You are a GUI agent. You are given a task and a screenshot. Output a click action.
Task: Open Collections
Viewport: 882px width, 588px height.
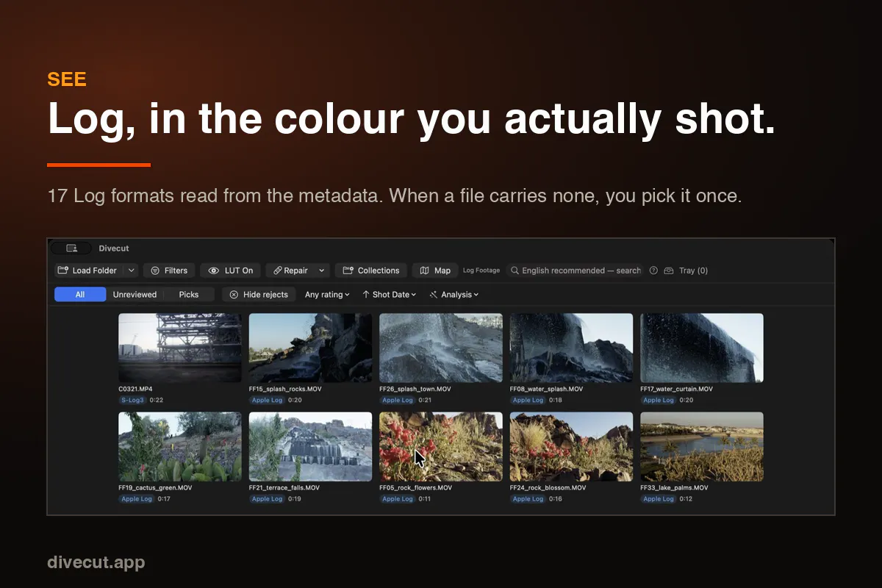[x=371, y=270]
